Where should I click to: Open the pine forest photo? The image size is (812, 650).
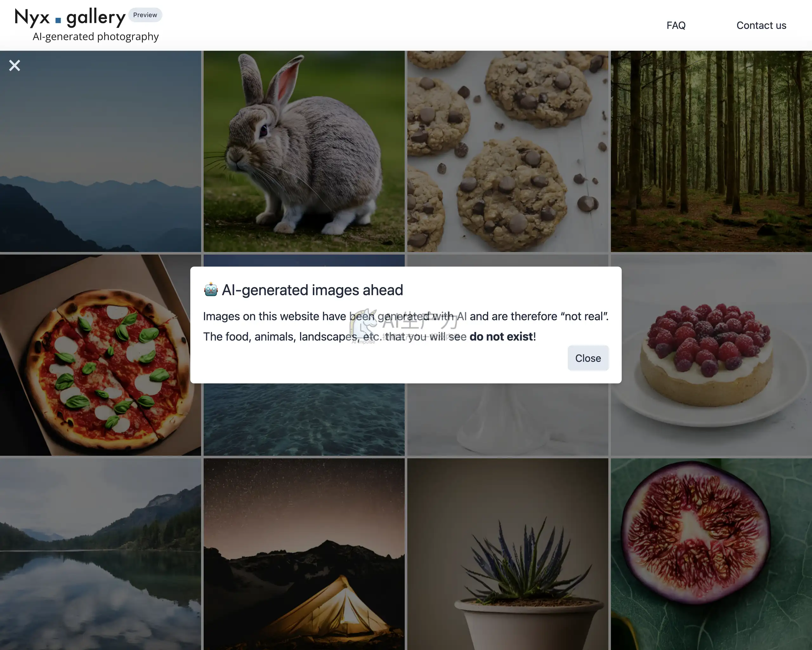coord(711,151)
